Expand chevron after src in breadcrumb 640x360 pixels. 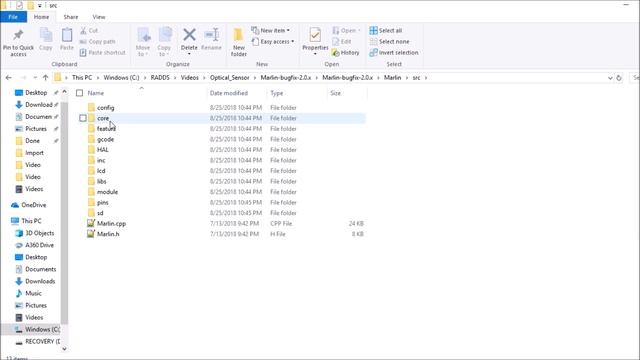click(426, 78)
